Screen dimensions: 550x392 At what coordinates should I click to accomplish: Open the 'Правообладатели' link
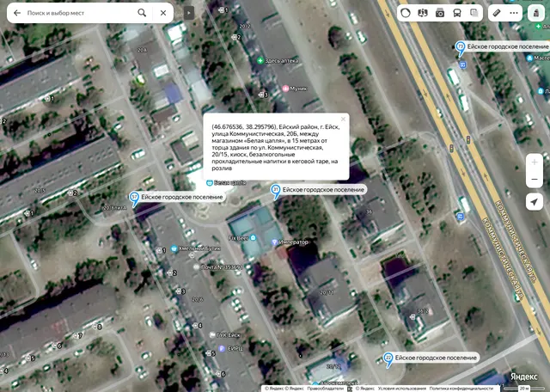pyautogui.click(x=326, y=389)
